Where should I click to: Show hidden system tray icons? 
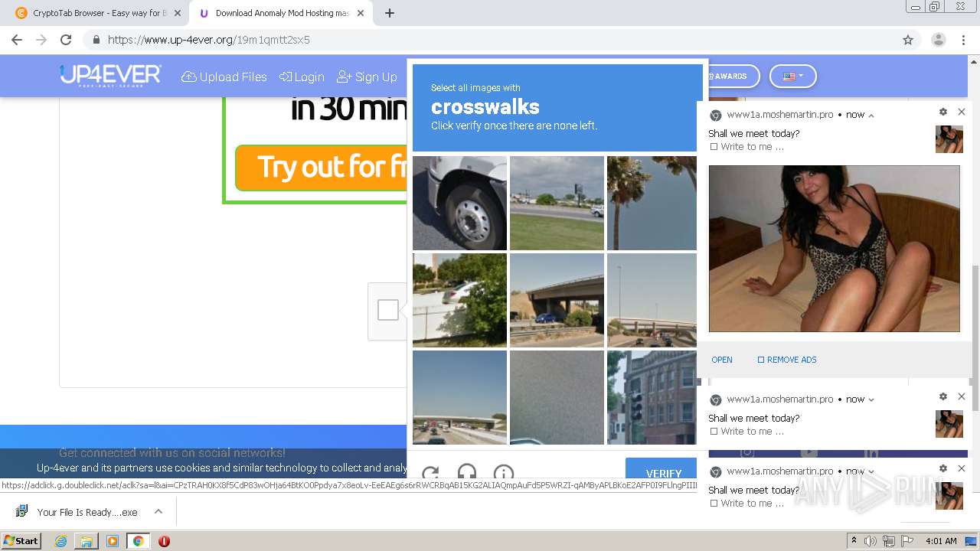point(854,540)
